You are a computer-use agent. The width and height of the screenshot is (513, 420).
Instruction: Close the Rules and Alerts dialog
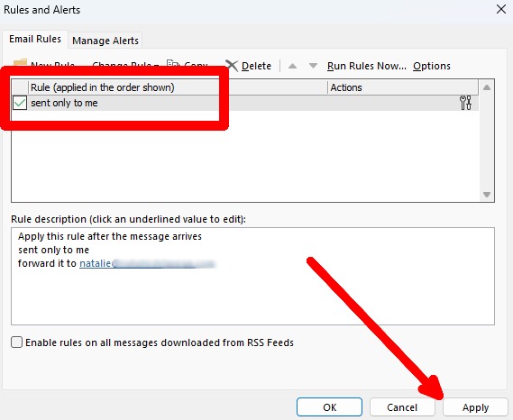coord(501,9)
